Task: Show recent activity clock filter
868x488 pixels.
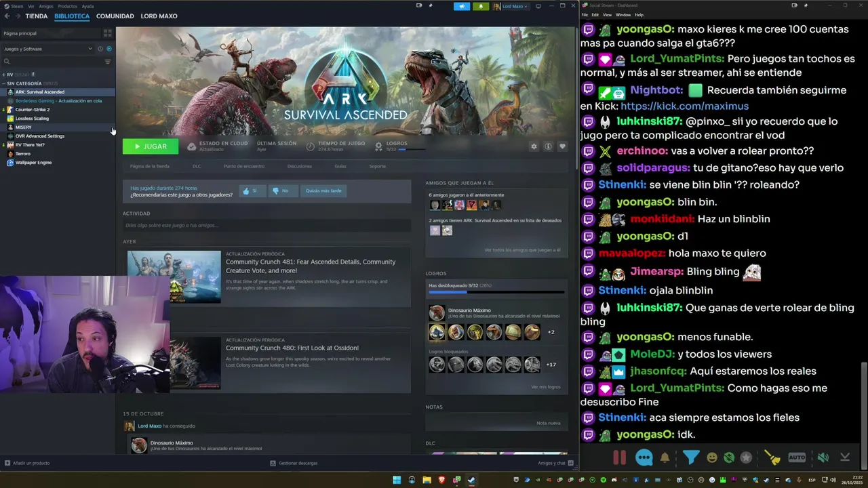Action: click(100, 49)
